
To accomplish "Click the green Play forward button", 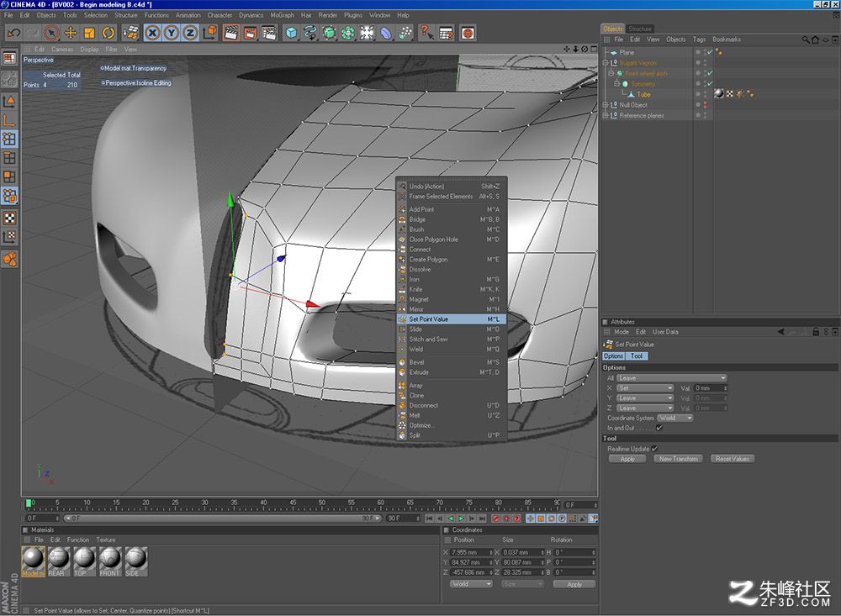I will (x=461, y=519).
